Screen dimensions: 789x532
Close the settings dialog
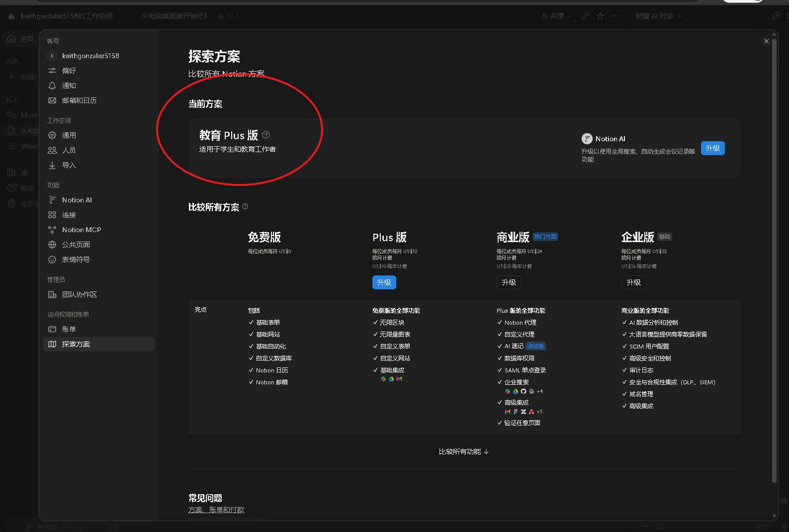point(767,41)
